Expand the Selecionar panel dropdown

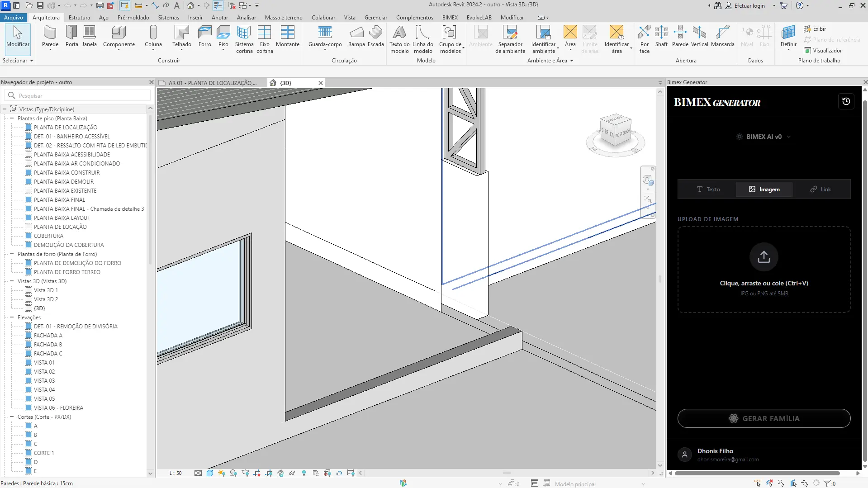point(18,60)
